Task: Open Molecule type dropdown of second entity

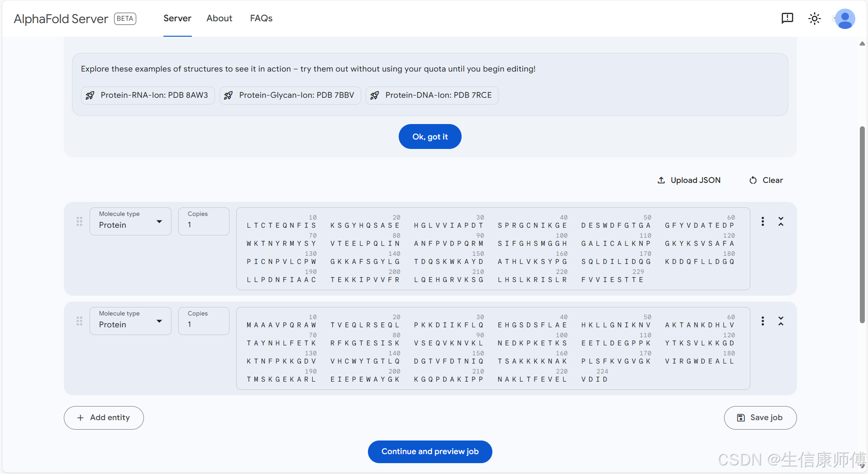Action: click(130, 321)
